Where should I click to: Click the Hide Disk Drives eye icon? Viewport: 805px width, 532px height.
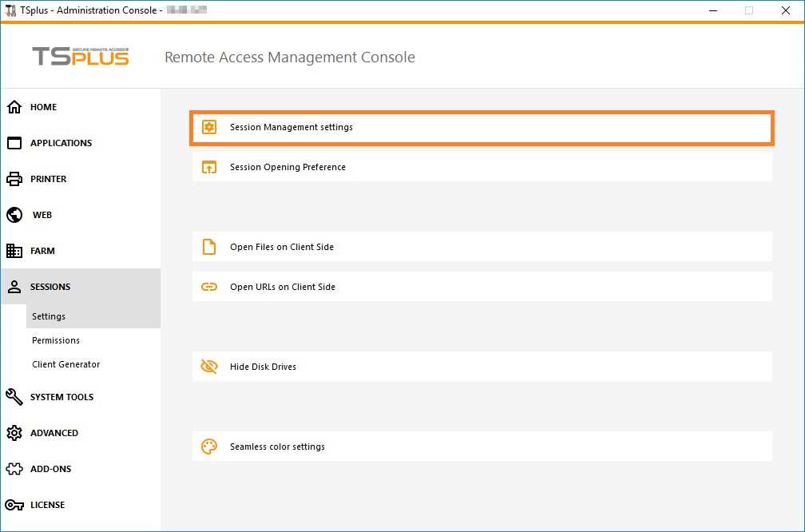pos(209,367)
